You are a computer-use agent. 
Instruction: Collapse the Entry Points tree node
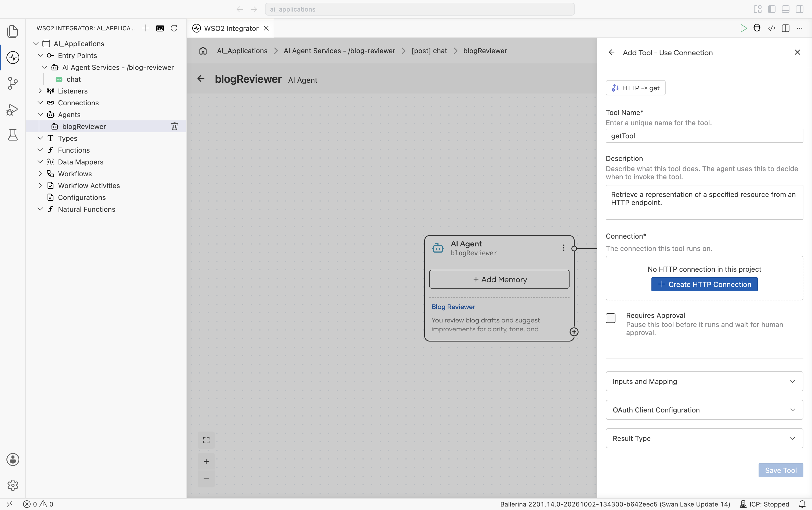tap(40, 55)
